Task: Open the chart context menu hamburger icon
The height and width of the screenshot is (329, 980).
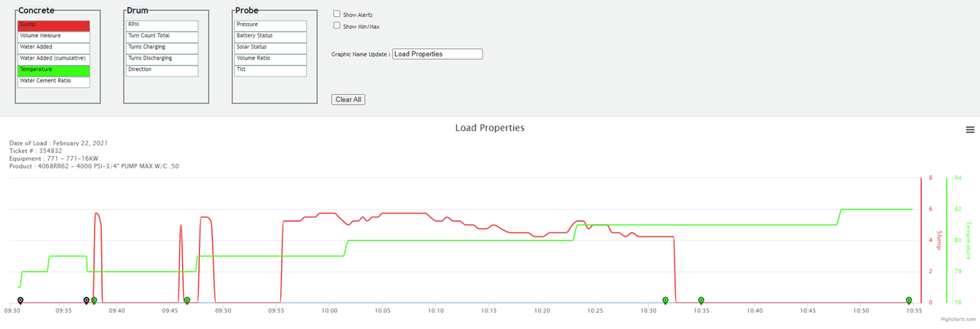Action: [x=970, y=130]
